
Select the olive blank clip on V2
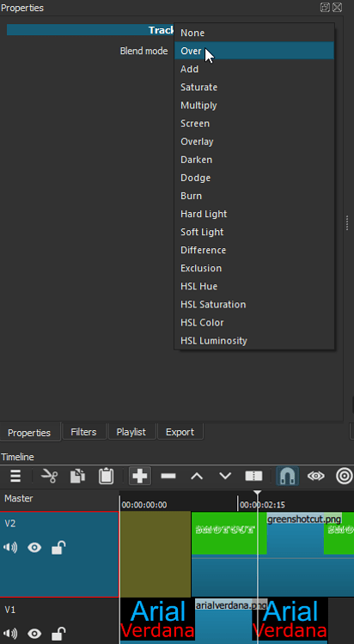(x=156, y=555)
